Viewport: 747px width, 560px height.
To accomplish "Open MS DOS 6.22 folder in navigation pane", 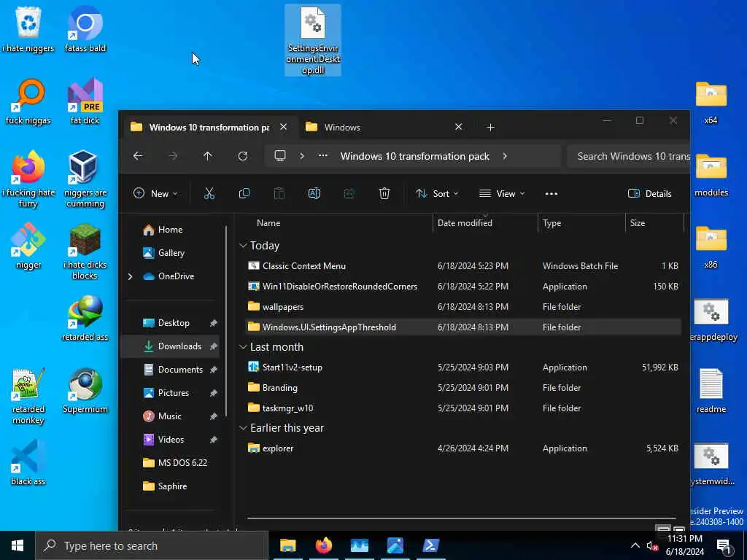I will pos(182,463).
